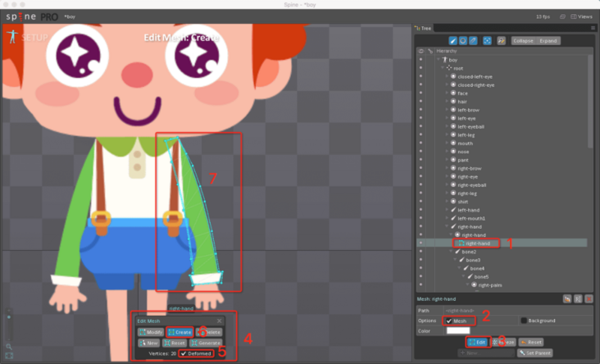Select the Tree tab

point(423,29)
